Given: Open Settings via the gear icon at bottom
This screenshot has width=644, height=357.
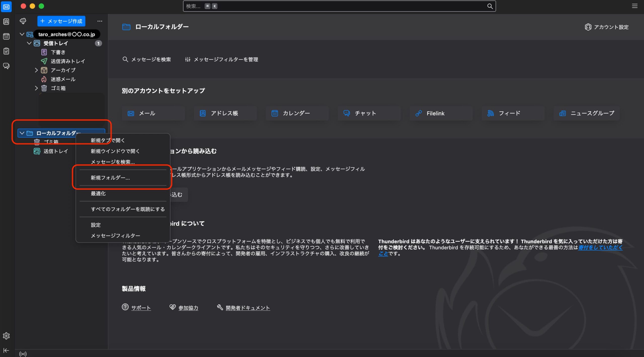Looking at the screenshot, I should 6,336.
